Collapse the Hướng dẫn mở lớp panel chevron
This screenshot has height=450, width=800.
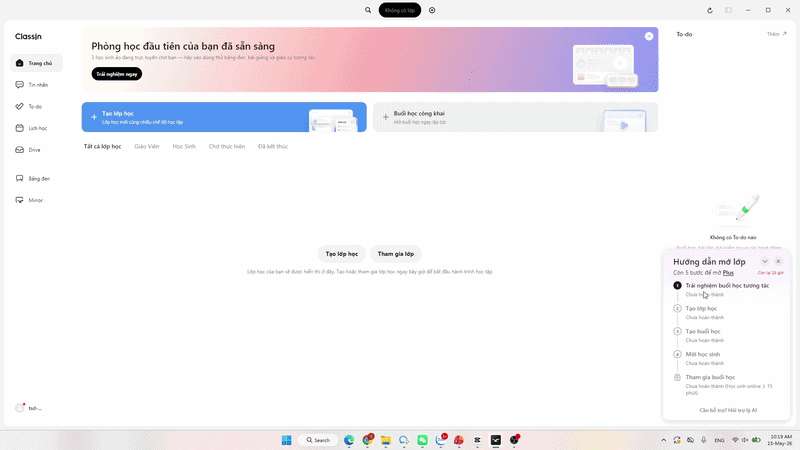[x=765, y=261]
